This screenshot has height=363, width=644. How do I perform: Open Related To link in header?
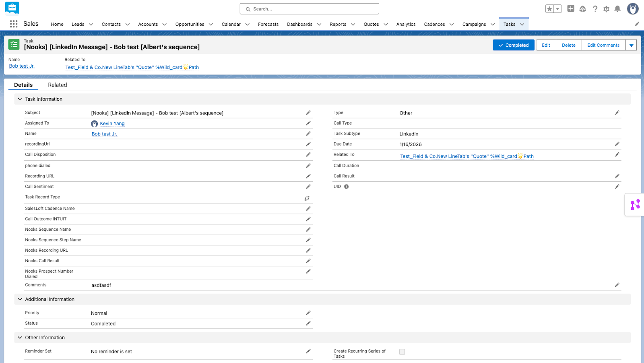pos(132,67)
